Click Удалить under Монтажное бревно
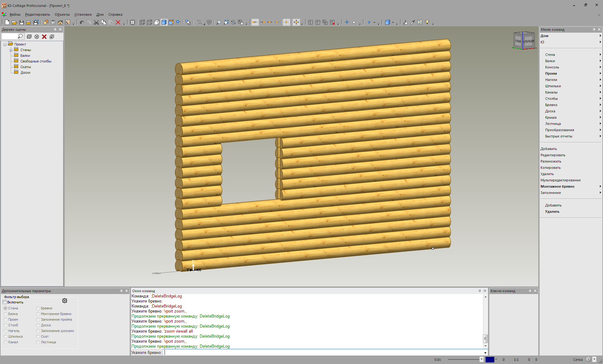 (552, 211)
